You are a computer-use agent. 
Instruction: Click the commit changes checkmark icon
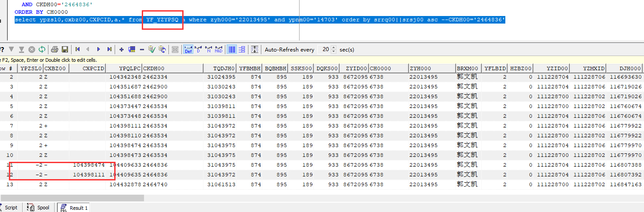(x=152, y=49)
